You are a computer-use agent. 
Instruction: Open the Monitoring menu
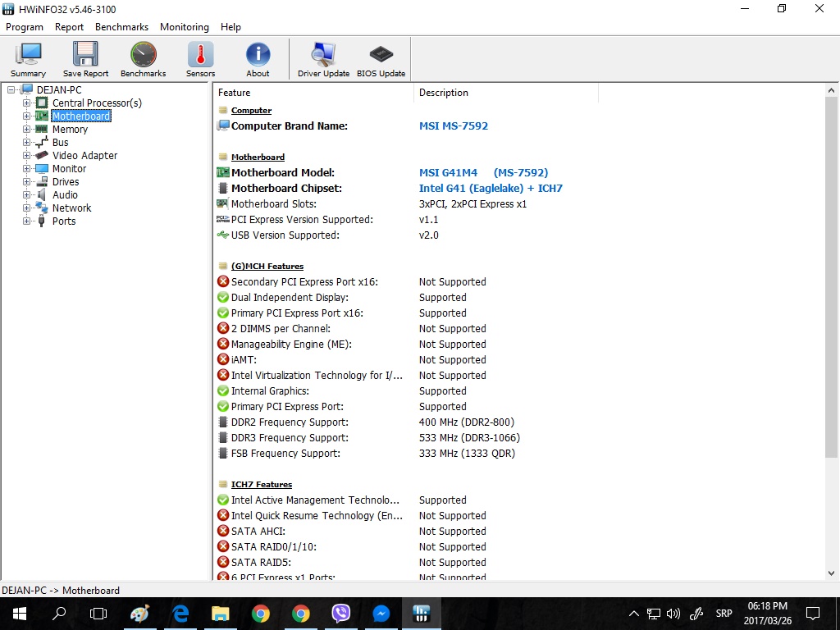click(184, 27)
